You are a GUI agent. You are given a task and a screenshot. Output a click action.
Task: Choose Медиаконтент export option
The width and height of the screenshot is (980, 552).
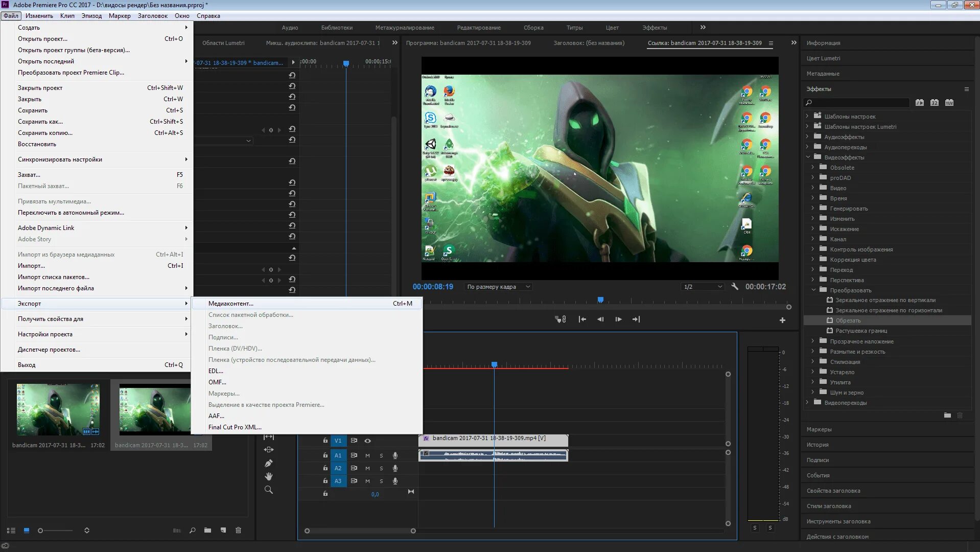231,304
